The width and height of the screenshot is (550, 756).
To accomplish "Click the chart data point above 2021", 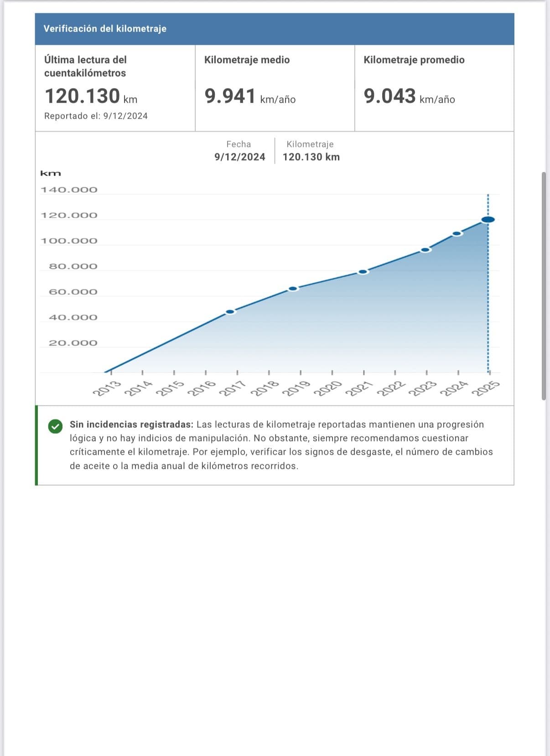I will (x=363, y=272).
